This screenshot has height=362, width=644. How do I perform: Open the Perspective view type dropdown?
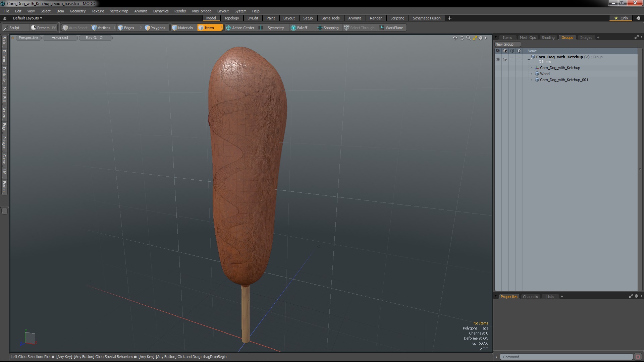28,38
